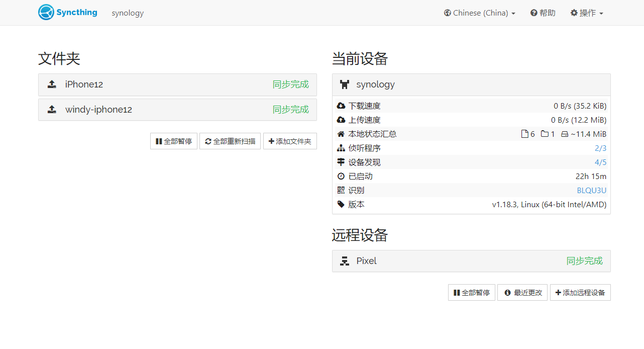Pause all folders with 全部暂停 under 文件夹
This screenshot has height=349, width=644.
[174, 141]
